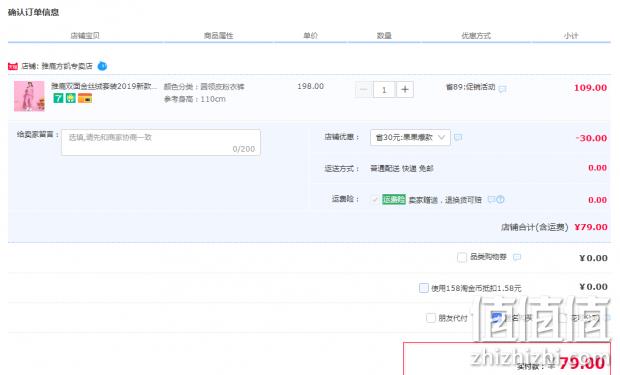
Task: Click the 0/200 character counter
Action: 244,149
